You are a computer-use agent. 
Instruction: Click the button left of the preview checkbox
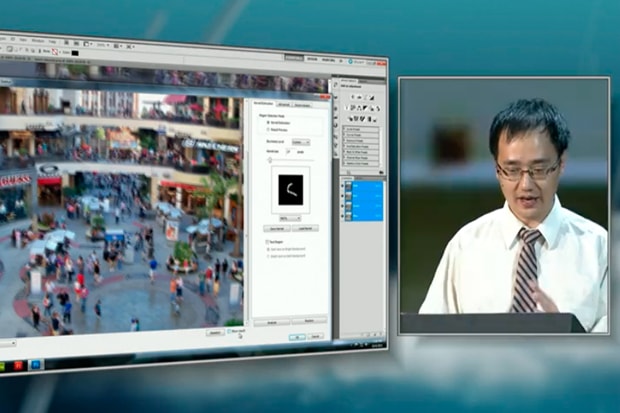[x=215, y=333]
